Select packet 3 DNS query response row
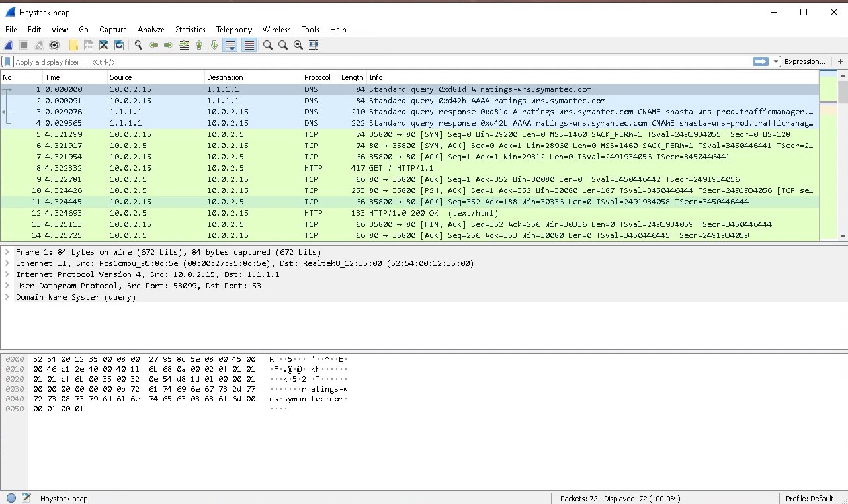The image size is (848, 504). tap(409, 112)
